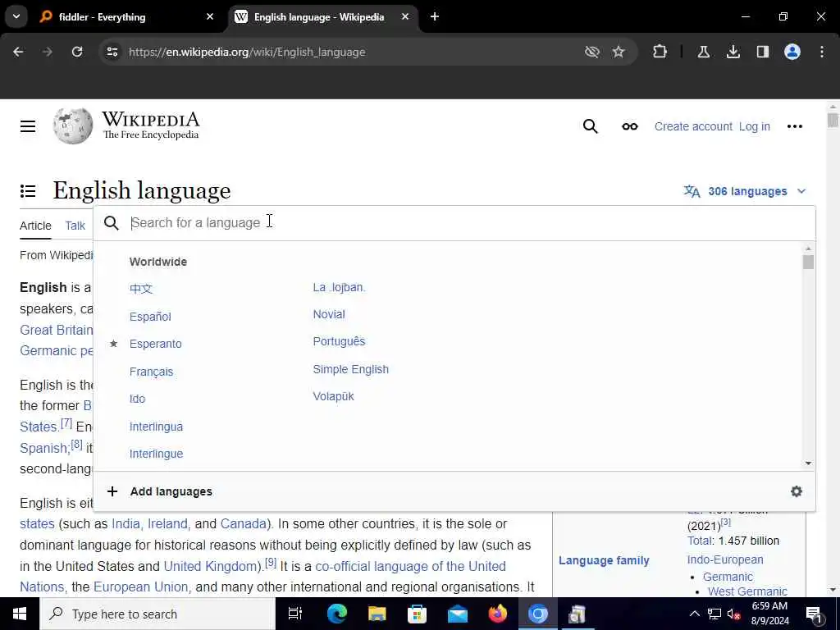Go forward in browser history

point(48,52)
